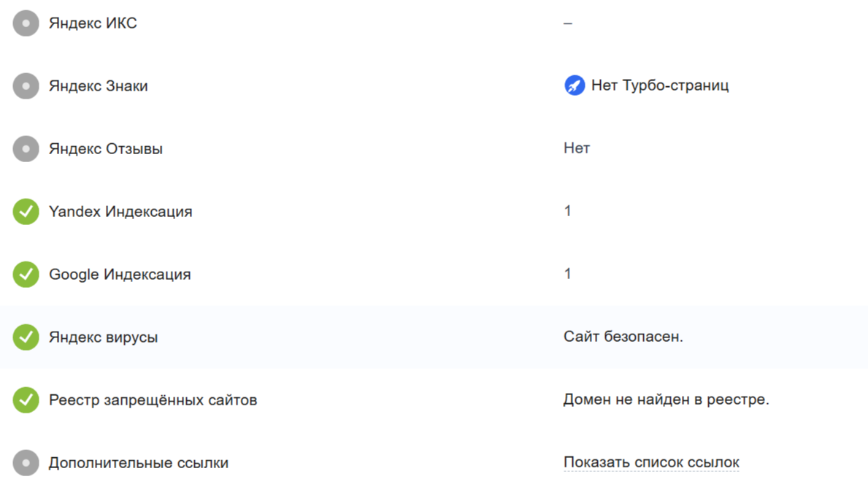This screenshot has width=868, height=482.
Task: Click the green checkmark beside Реестр запрещённых сайтов
Action: click(26, 400)
